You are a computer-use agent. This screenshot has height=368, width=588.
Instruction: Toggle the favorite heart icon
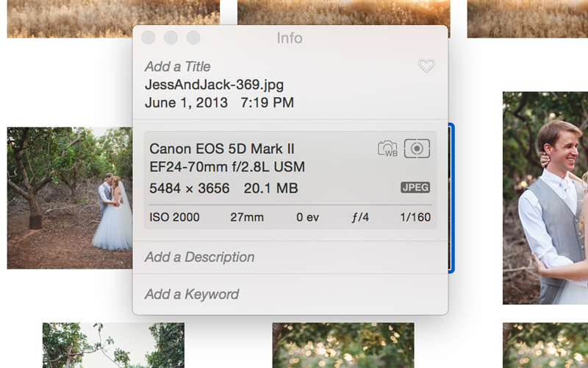pos(426,66)
